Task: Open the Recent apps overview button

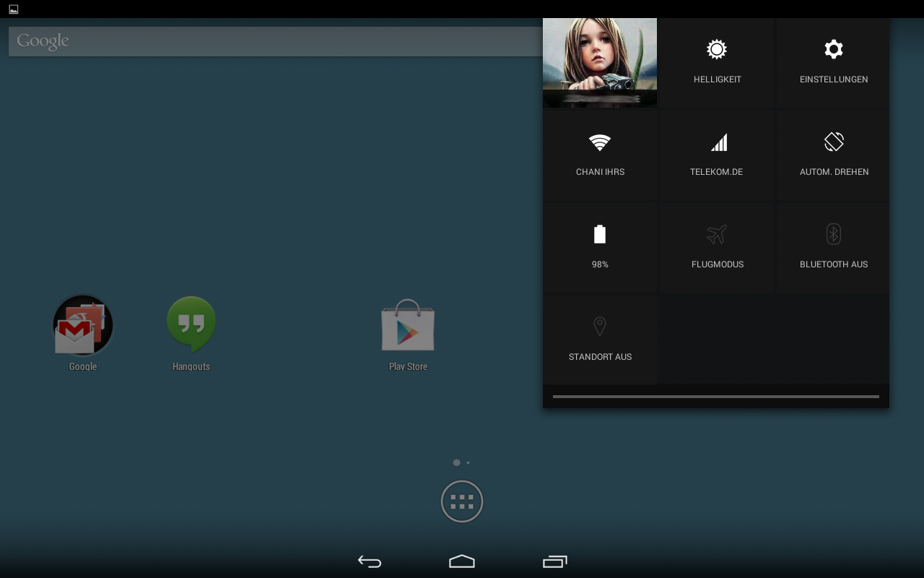Action: (x=554, y=561)
